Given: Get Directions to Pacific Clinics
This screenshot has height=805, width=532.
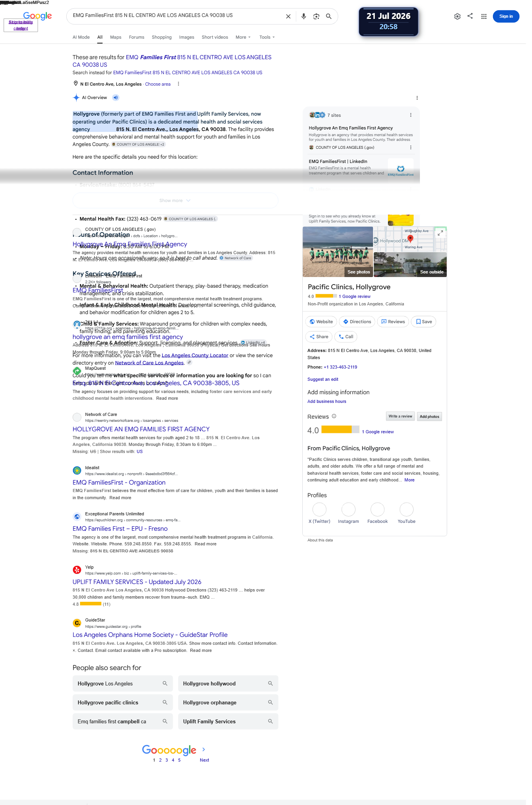Looking at the screenshot, I should click(x=357, y=322).
